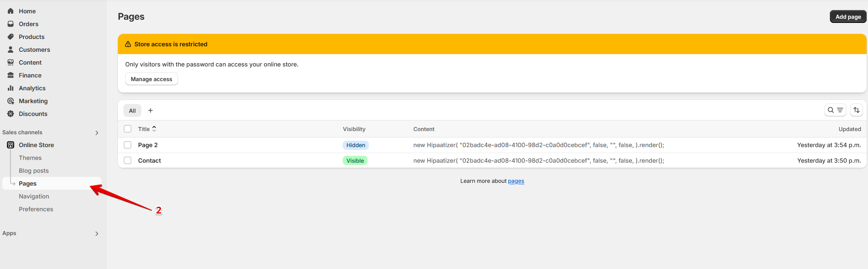Click the Products tag icon

(11, 37)
